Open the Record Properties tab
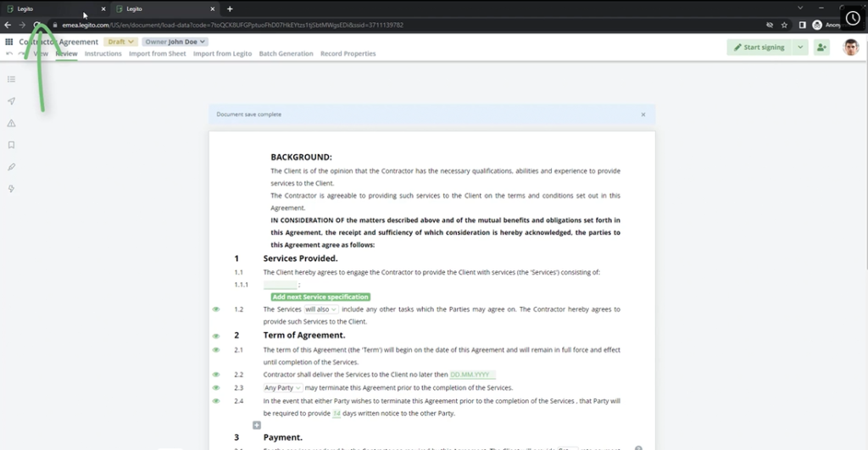868x450 pixels. coord(348,53)
